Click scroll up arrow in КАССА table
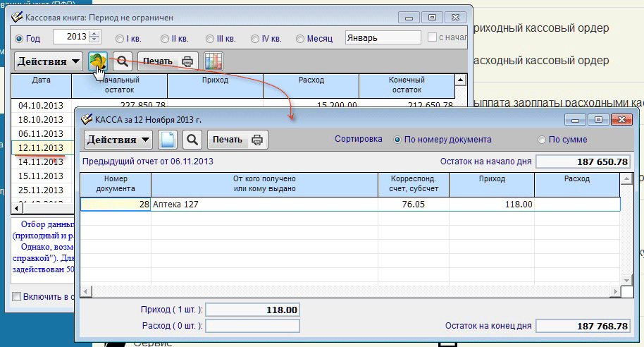The width and height of the screenshot is (644, 347). pyautogui.click(x=626, y=179)
